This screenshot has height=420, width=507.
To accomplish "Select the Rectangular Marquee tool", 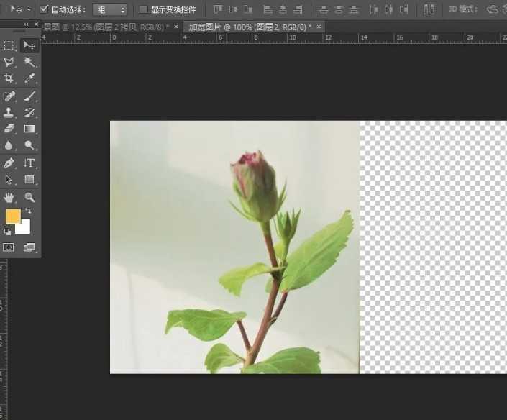I will pos(9,45).
